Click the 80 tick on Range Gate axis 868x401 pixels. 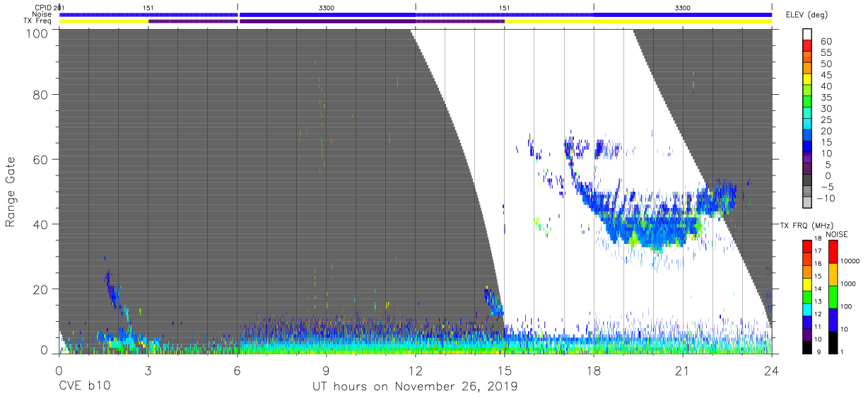[41, 95]
